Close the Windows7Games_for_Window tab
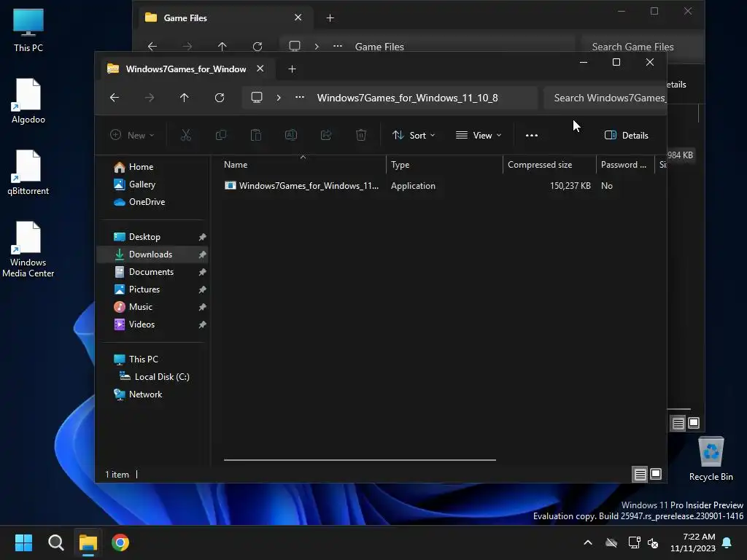The image size is (747, 560). pos(260,69)
